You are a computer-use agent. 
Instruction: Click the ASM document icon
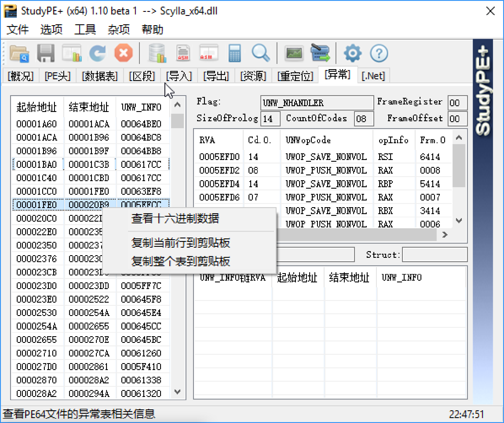(x=183, y=53)
